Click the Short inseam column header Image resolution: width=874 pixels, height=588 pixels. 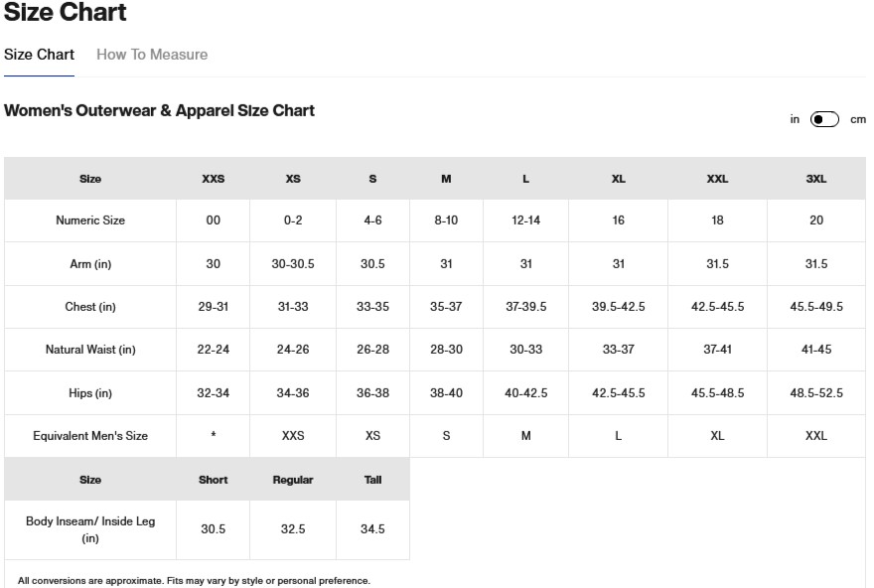[x=213, y=480]
